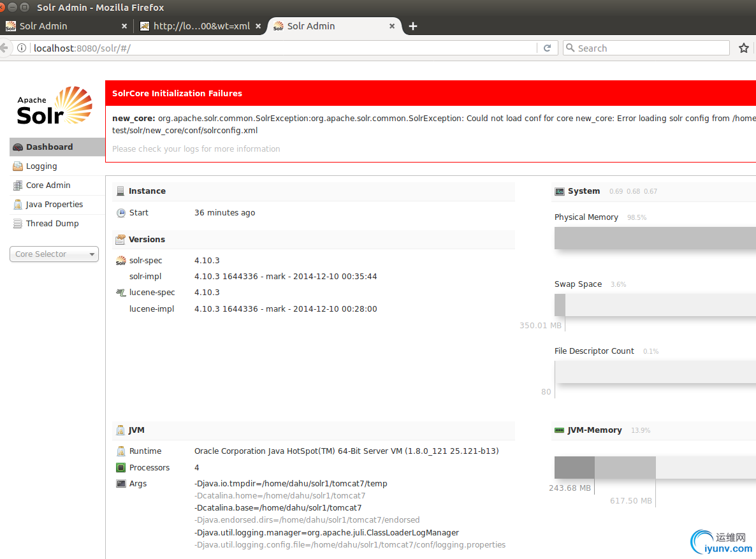Image resolution: width=756 pixels, height=559 pixels.
Task: Click solr-spec version 4.10.3
Action: [207, 261]
